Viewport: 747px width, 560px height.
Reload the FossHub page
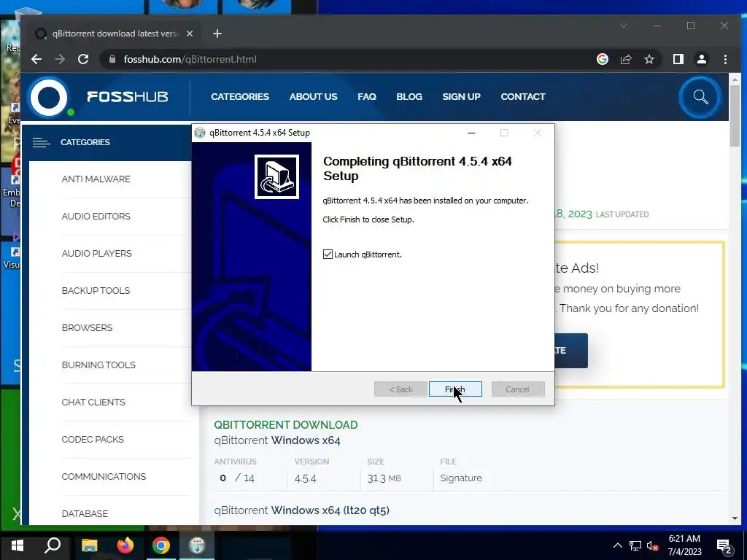[x=83, y=59]
